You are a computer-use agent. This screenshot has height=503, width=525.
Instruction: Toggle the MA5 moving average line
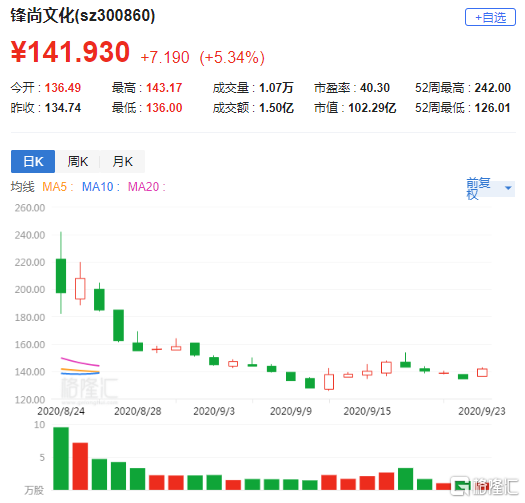click(x=57, y=187)
